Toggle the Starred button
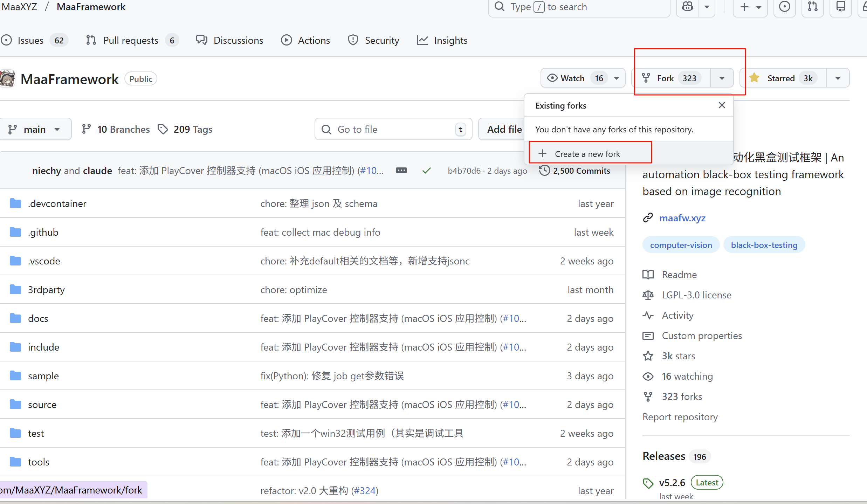 (x=784, y=78)
